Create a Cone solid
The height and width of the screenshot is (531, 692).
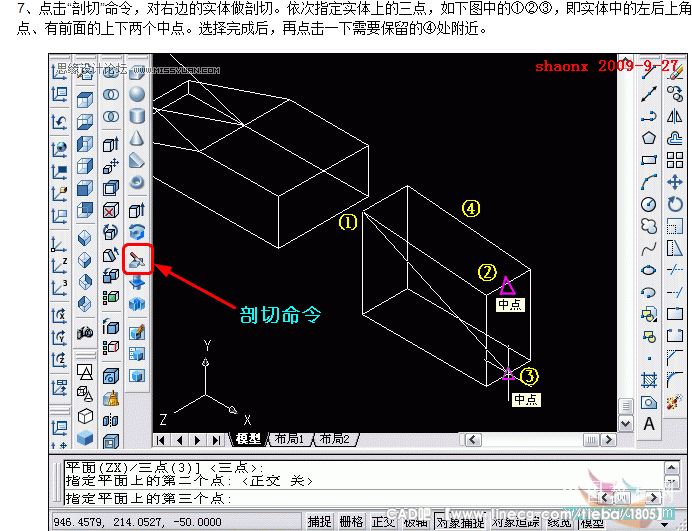tap(137, 138)
